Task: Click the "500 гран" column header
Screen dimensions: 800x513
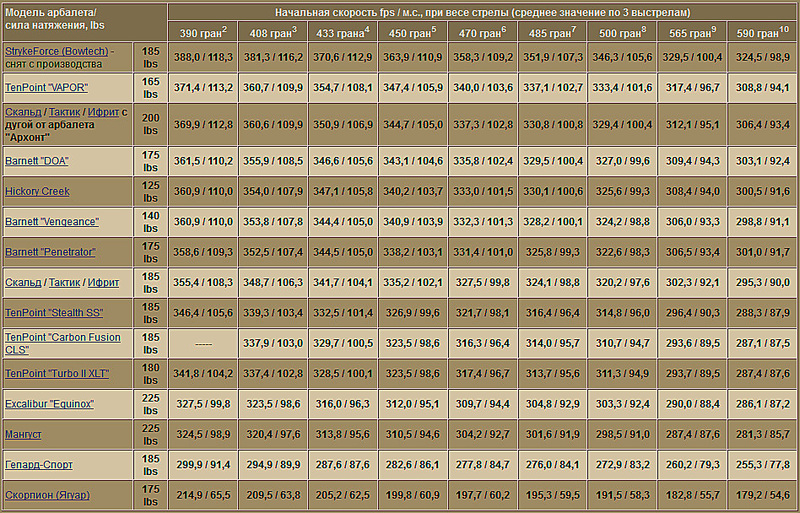Action: [x=622, y=32]
